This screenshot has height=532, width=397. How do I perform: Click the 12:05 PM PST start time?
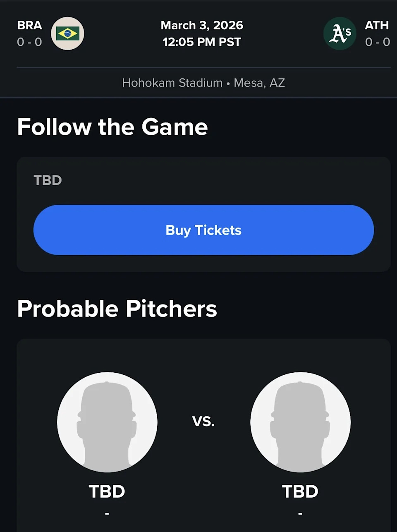(202, 42)
